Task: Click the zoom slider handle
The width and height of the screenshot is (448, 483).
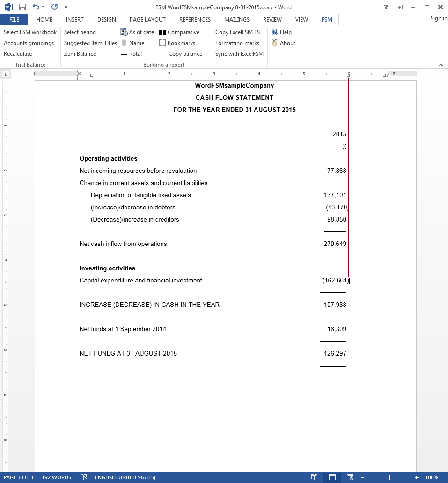Action: click(x=389, y=477)
